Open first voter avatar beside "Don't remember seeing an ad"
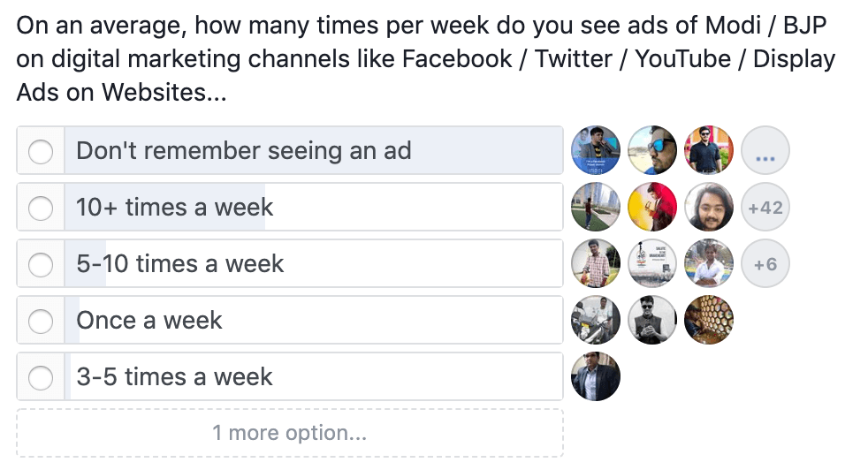The height and width of the screenshot is (470, 868). point(596,150)
